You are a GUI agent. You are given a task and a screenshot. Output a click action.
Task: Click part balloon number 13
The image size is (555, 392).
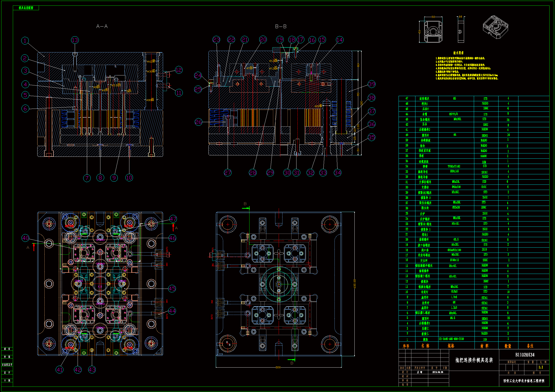tap(75, 40)
